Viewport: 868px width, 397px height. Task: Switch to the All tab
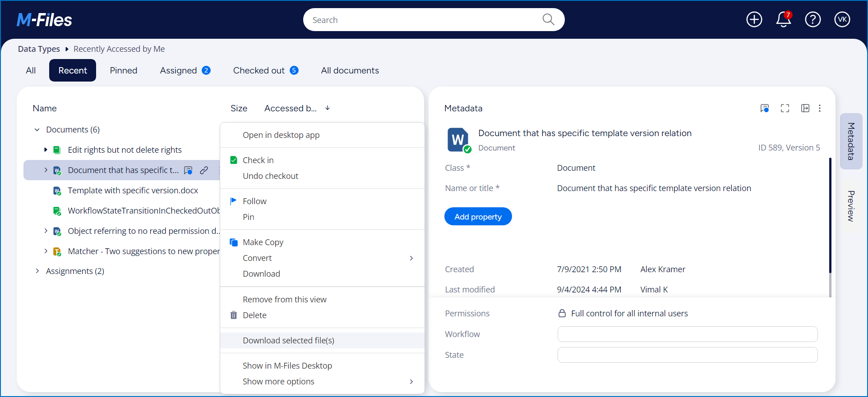[x=31, y=70]
